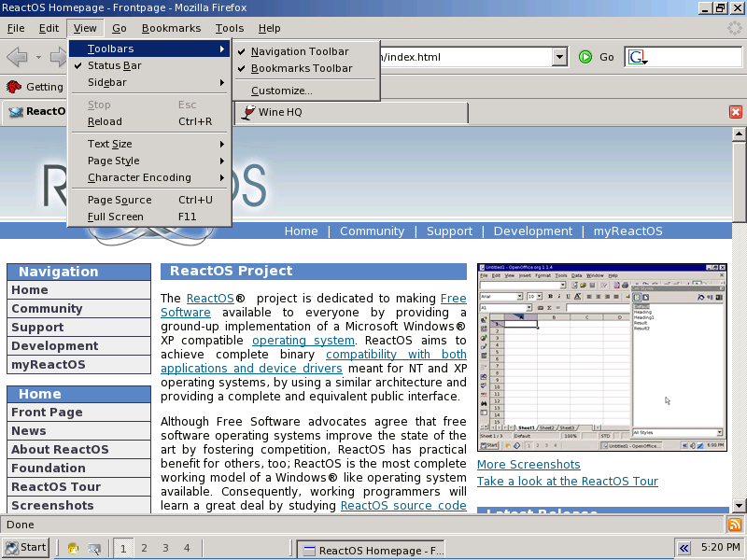747x560 pixels.
Task: Toggle the Status Bar menu option
Action: [x=114, y=65]
